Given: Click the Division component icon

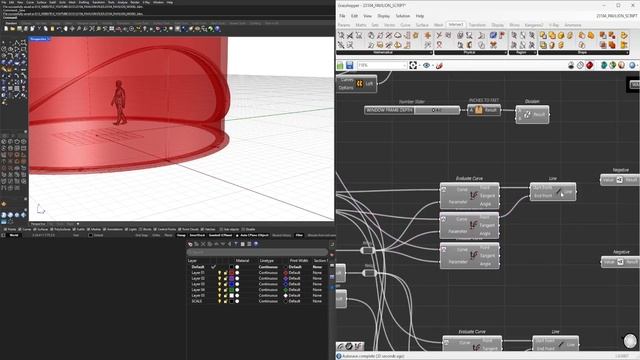Looking at the screenshot, I should tap(527, 115).
